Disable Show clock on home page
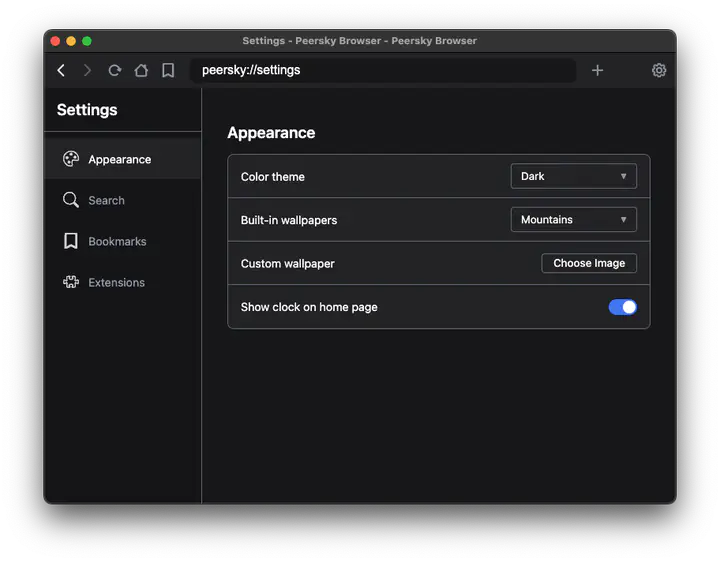720x562 pixels. point(622,307)
